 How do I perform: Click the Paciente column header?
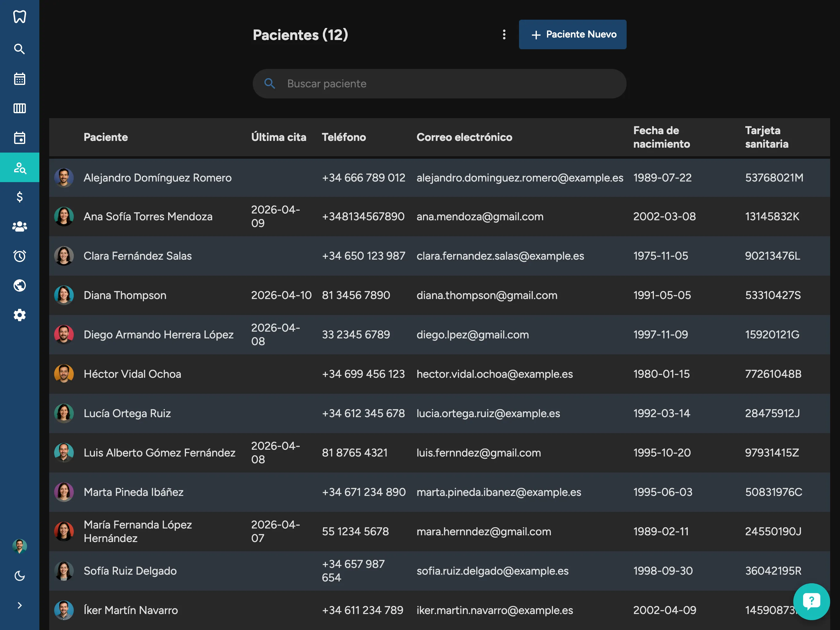click(x=105, y=137)
